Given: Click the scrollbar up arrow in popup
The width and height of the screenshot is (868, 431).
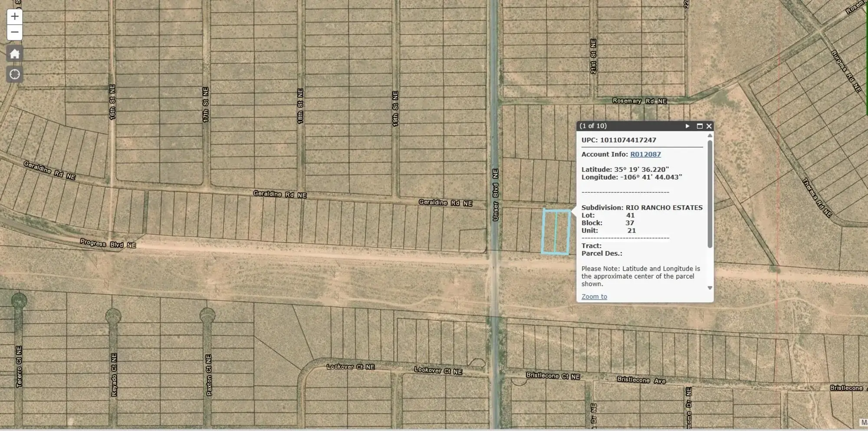Looking at the screenshot, I should tap(710, 135).
